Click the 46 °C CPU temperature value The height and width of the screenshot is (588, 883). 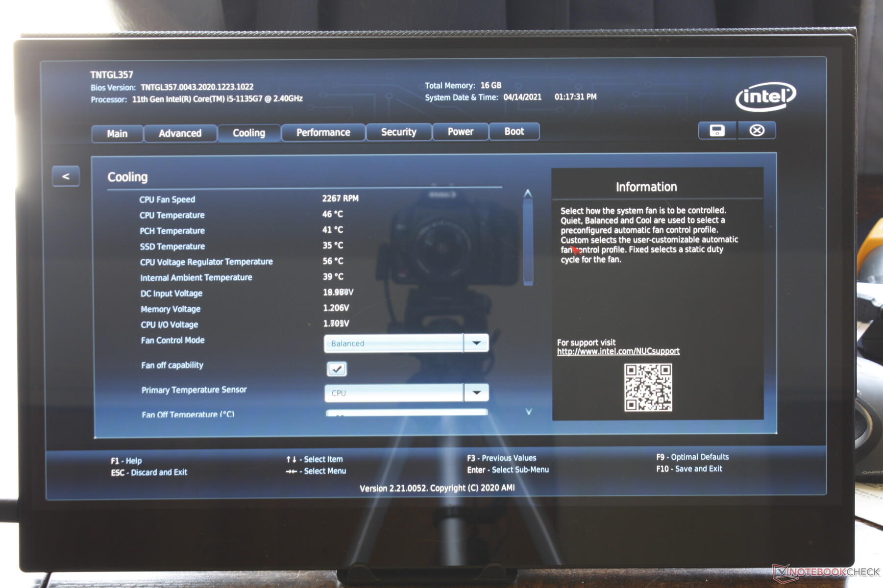pyautogui.click(x=333, y=214)
